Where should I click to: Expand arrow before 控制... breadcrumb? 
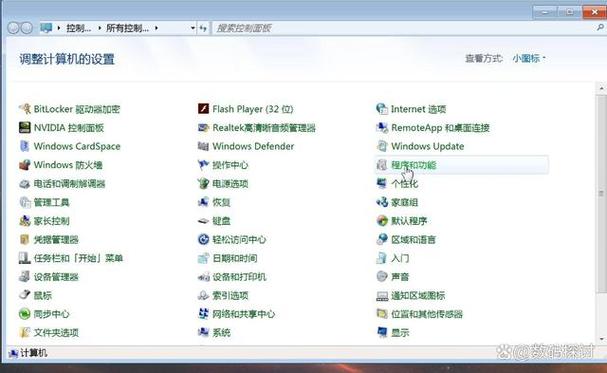pos(59,28)
